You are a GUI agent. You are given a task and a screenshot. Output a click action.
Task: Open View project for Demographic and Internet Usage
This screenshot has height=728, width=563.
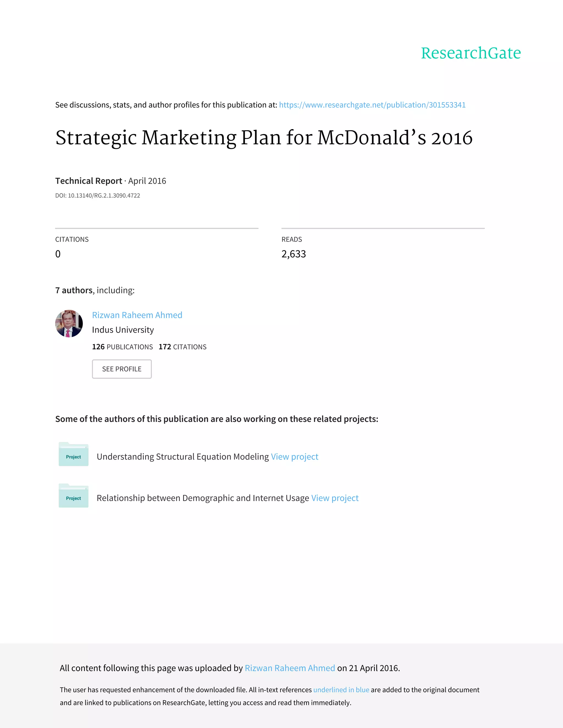click(335, 498)
